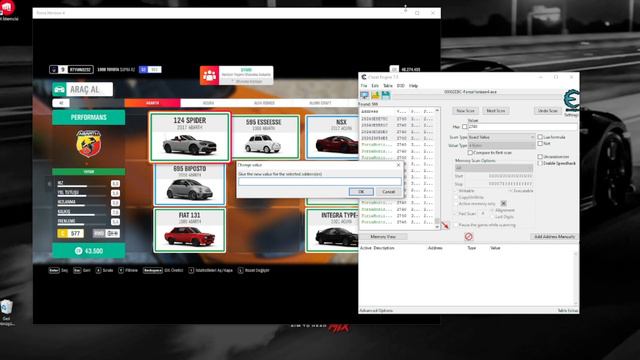Screen dimensions: 640x360
Task: Click the red no-entry clear list icon
Action: [468, 236]
